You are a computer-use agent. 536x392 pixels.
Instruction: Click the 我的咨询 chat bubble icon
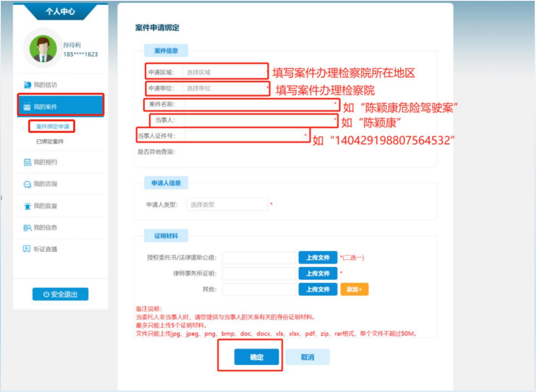coord(27,184)
